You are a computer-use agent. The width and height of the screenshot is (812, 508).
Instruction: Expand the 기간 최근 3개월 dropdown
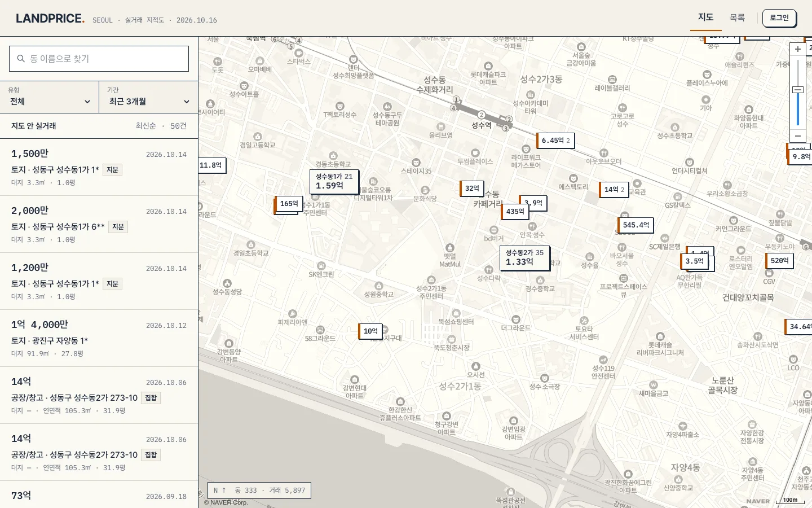click(x=149, y=97)
